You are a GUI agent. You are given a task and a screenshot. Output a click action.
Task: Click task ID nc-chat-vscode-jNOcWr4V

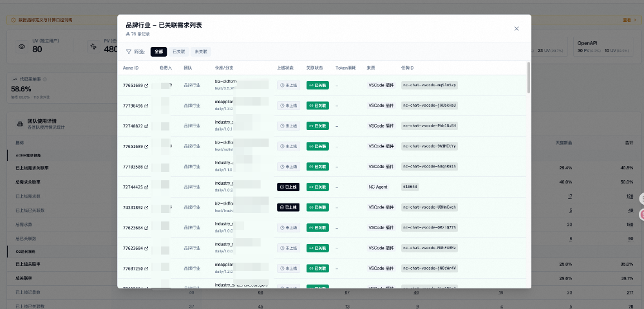click(429, 269)
